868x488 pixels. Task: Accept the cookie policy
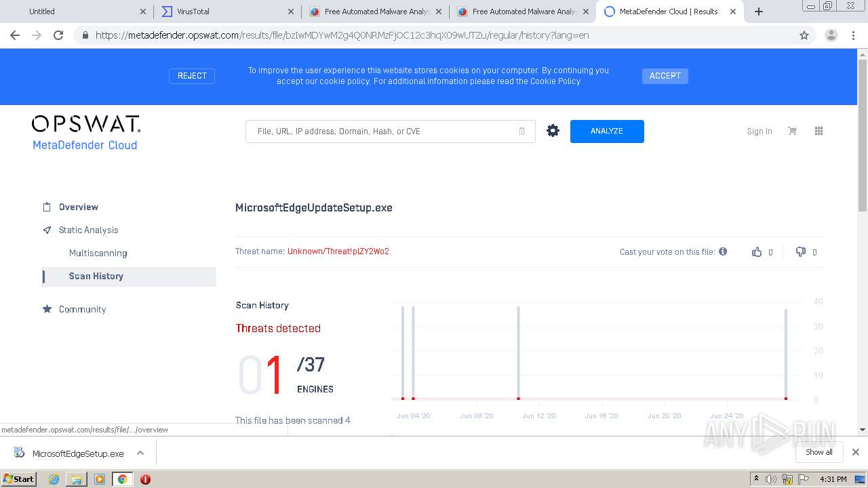665,76
